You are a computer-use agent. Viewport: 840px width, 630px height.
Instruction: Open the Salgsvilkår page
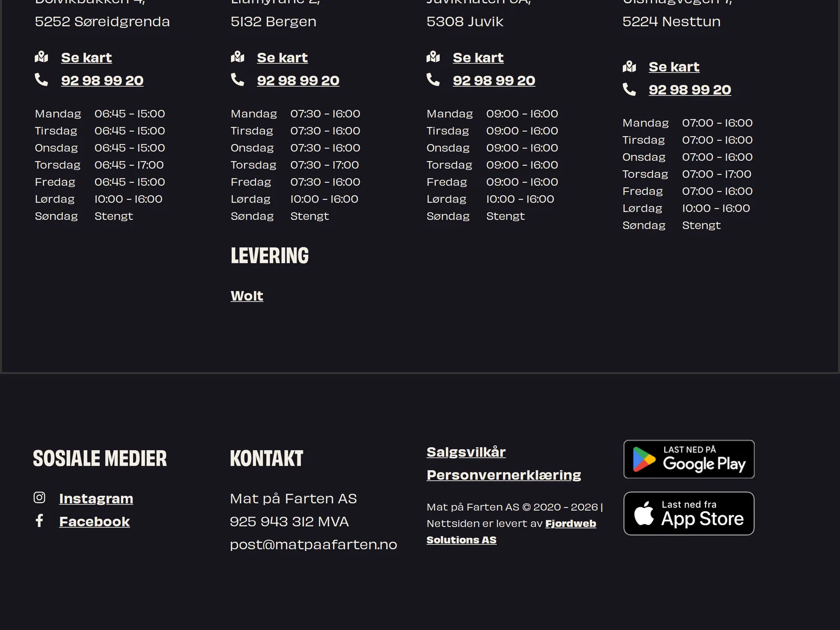[x=466, y=452]
